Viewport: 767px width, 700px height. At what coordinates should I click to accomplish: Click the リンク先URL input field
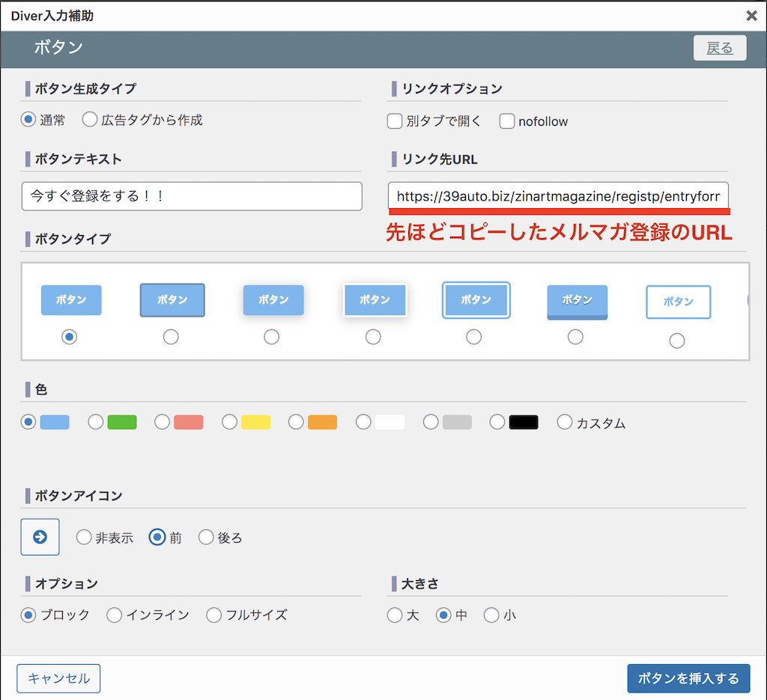558,196
